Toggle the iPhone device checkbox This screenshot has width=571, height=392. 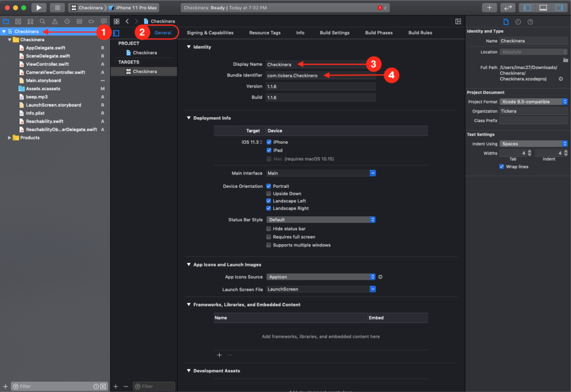pos(269,142)
